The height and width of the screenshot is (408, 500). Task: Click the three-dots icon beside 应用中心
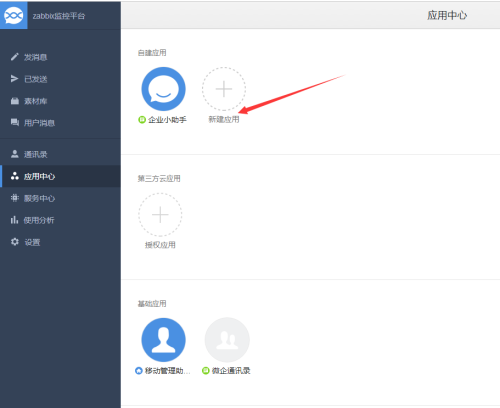tap(15, 176)
